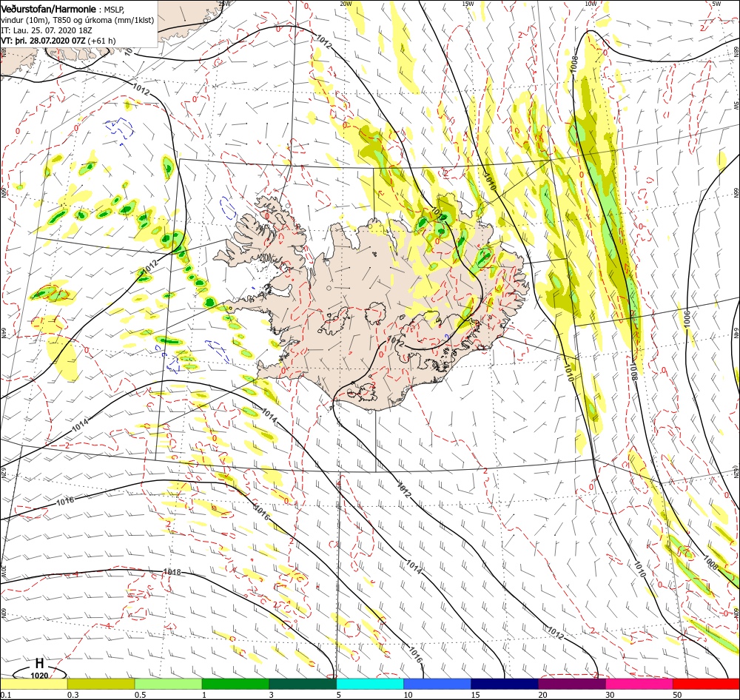Screen dimensions: 740x700
Task: Click the 1020 pressure label under H
Action: click(39, 676)
